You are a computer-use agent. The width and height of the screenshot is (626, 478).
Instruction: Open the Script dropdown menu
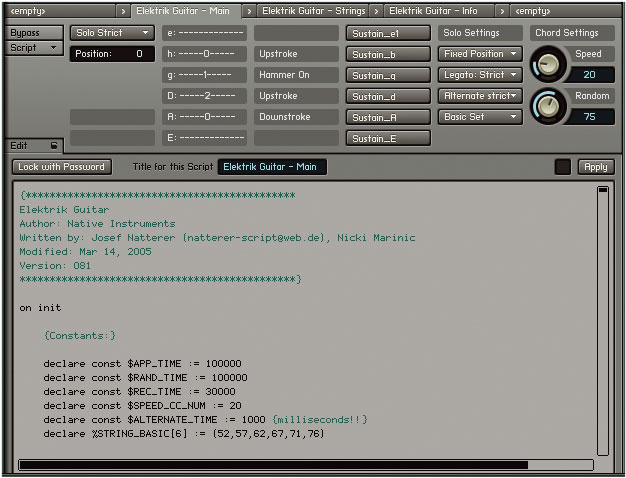point(34,48)
